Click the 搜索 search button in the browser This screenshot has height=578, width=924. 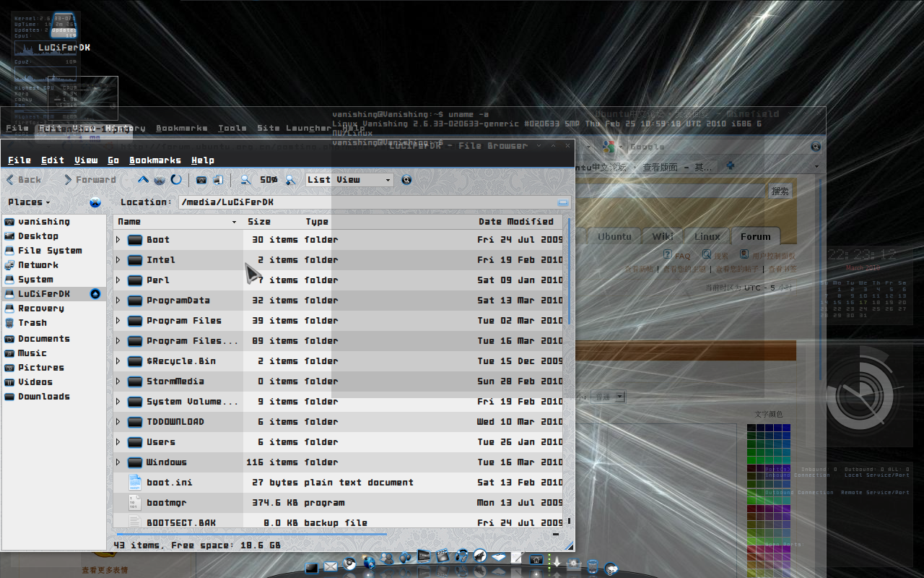pos(780,191)
